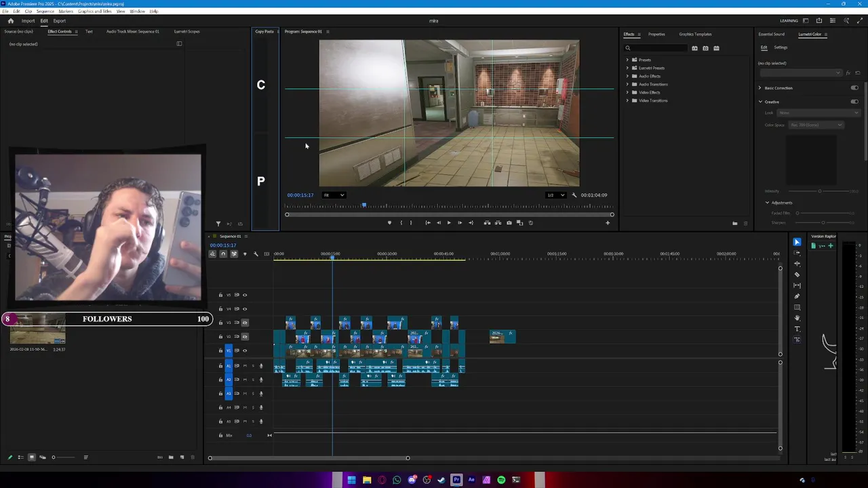Open the 1/2 playback resolution dropdown
Screen dimensions: 868x488
[x=555, y=195]
